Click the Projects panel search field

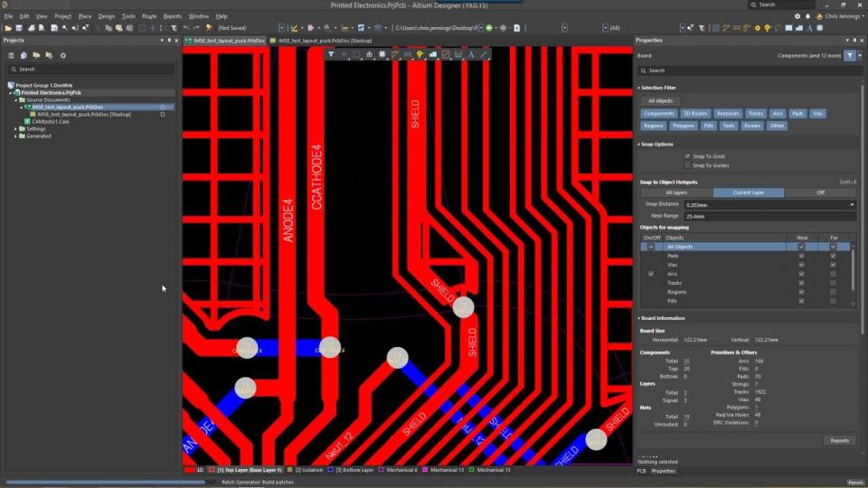point(91,70)
